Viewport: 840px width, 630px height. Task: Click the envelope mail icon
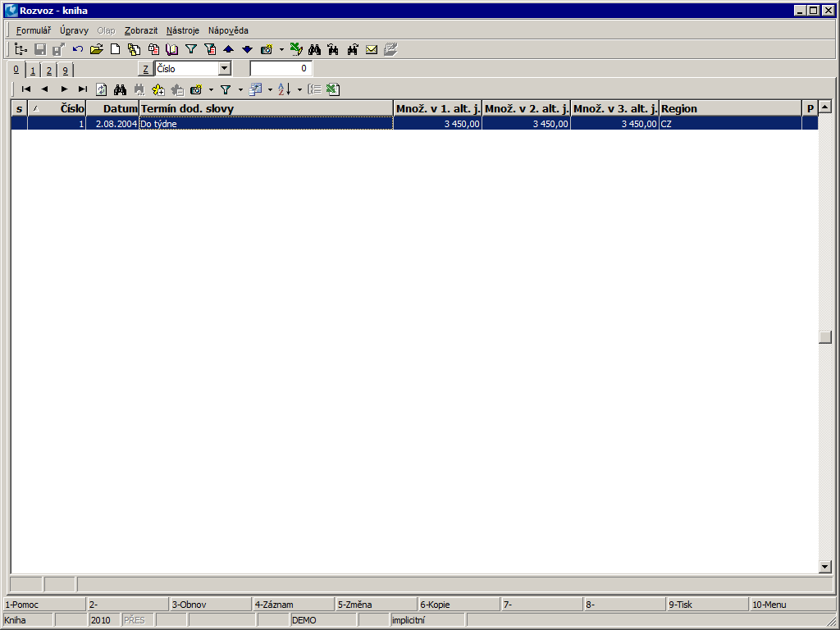click(372, 49)
